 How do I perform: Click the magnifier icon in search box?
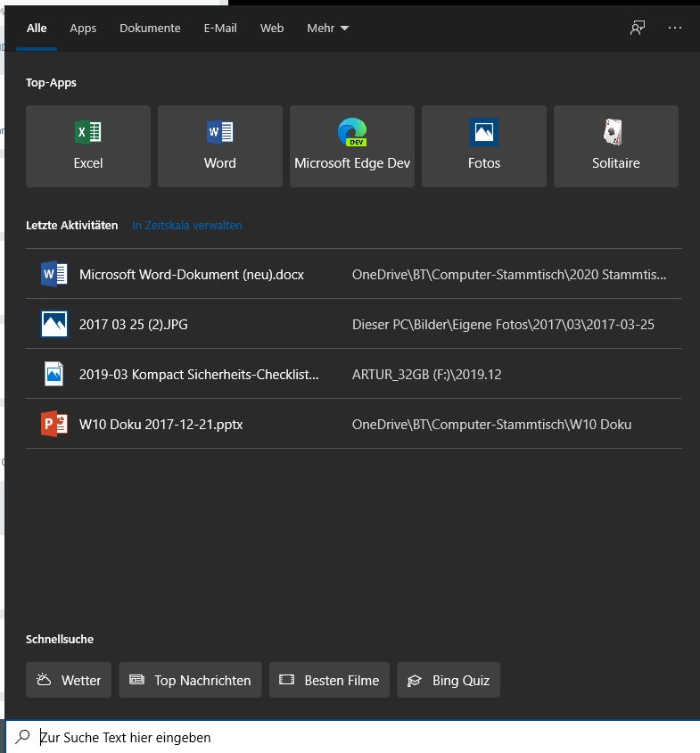pyautogui.click(x=22, y=737)
